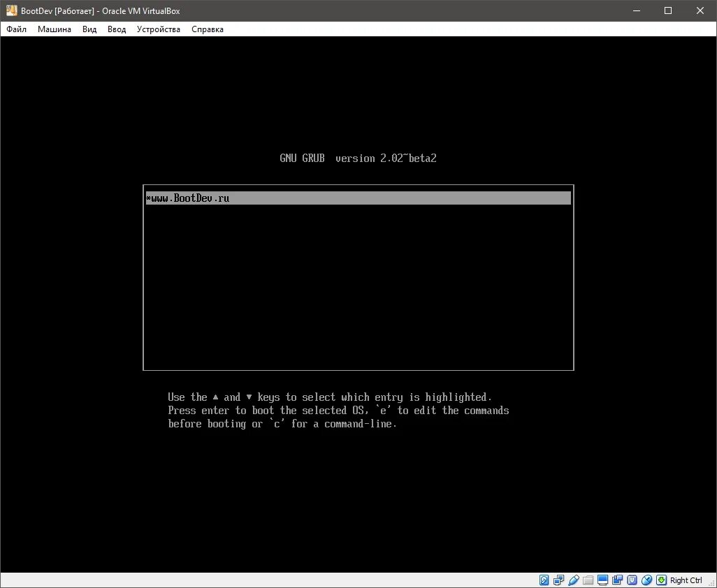This screenshot has height=588, width=717.
Task: Click the GNU GRUB version 2.02~beta2 heading
Action: pos(358,158)
